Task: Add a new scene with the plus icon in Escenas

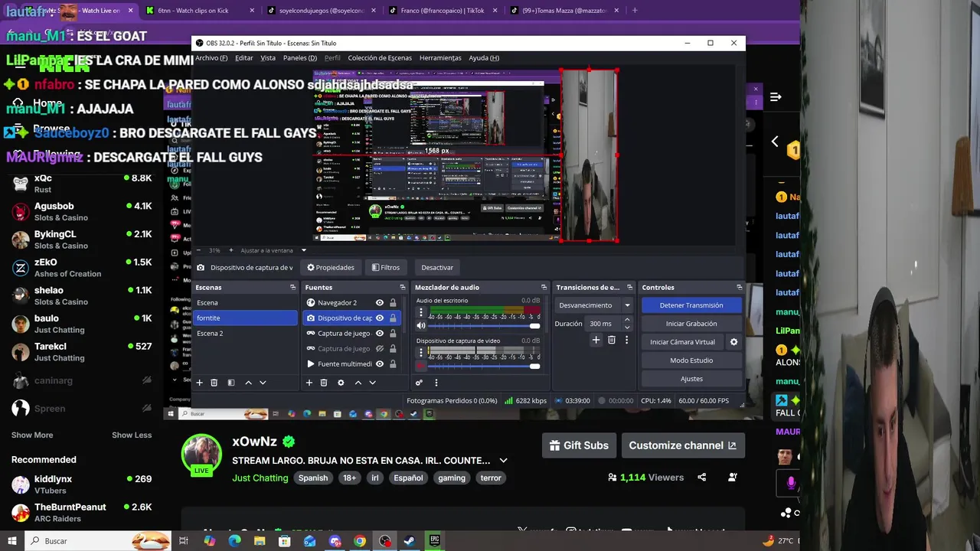Action: 199,383
